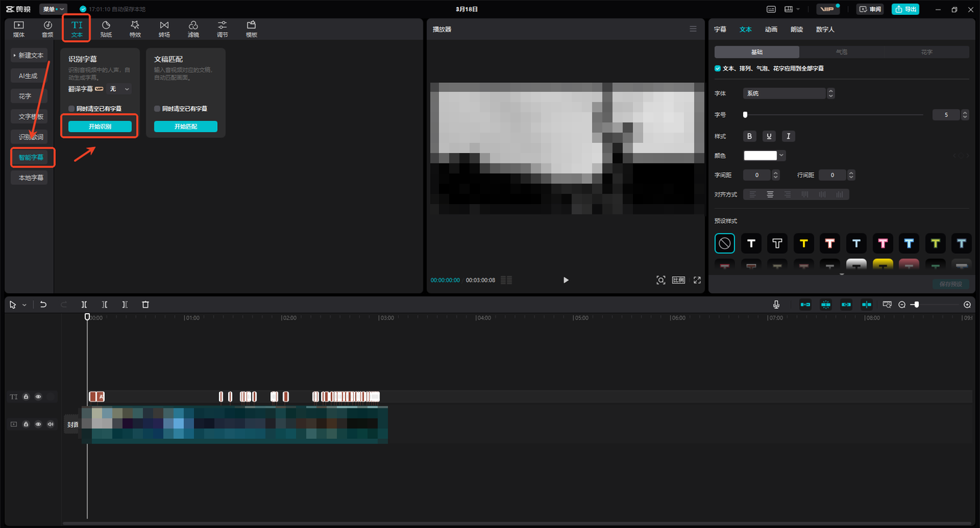Click the delete trash icon in timeline toolbar
Viewport: 980px width, 528px height.
click(x=145, y=305)
